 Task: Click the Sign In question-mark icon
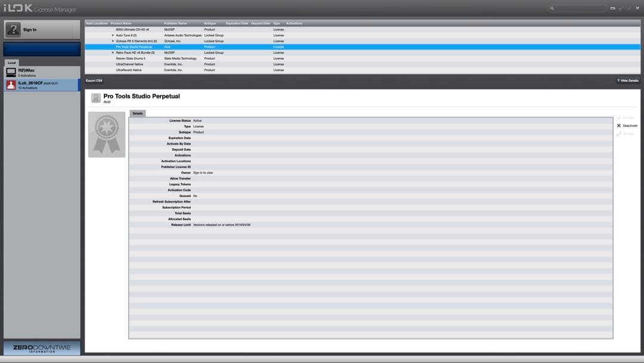[13, 30]
